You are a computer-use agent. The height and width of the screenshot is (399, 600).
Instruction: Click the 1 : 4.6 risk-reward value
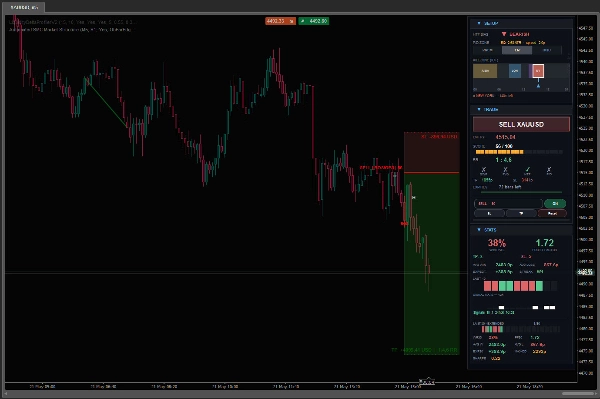coord(504,160)
